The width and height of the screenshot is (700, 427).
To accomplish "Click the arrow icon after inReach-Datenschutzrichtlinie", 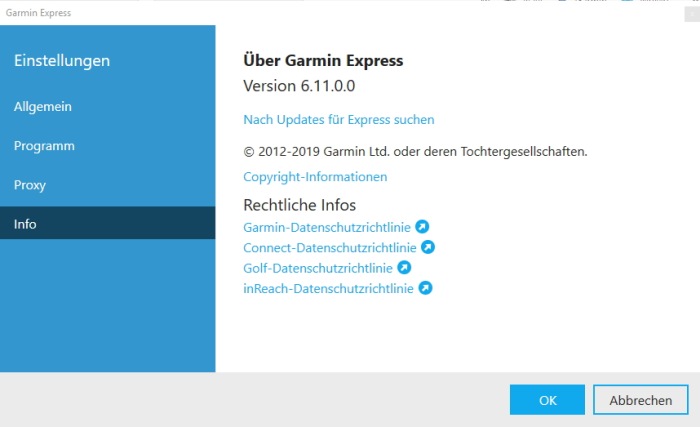I will point(425,288).
